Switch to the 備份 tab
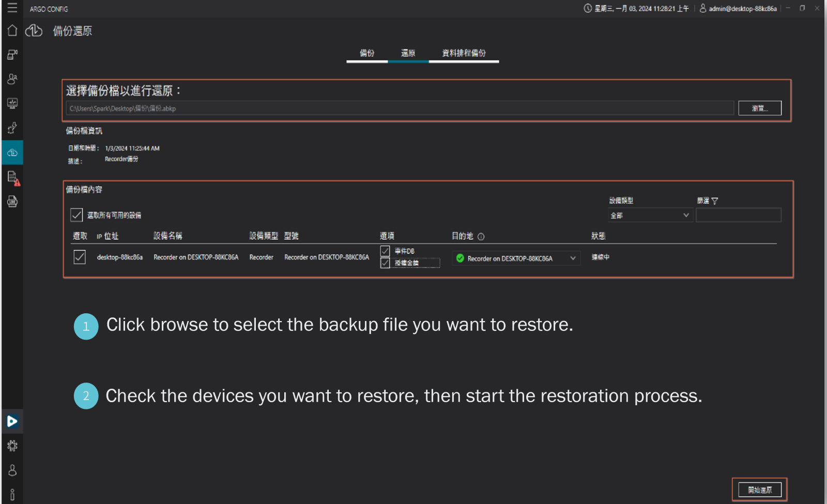 (367, 53)
